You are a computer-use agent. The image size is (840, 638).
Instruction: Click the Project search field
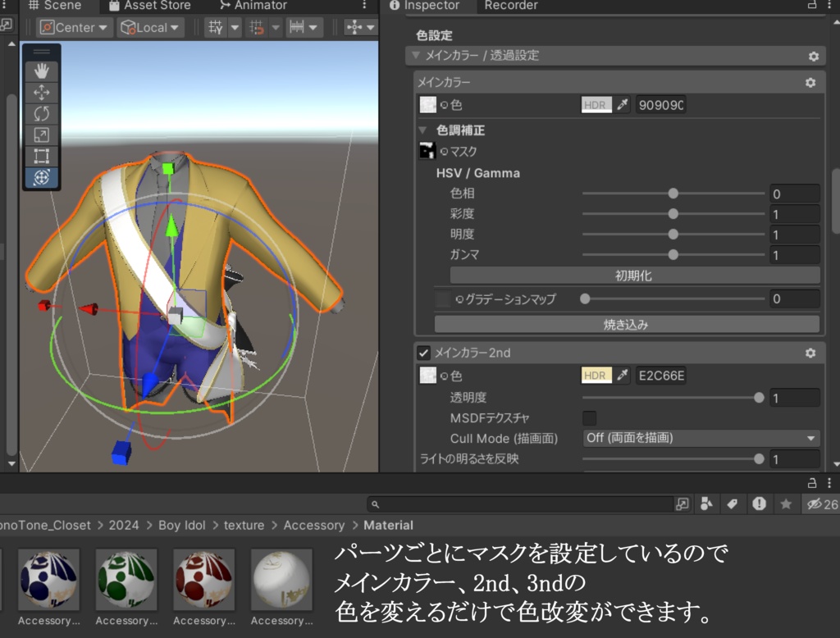click(520, 504)
